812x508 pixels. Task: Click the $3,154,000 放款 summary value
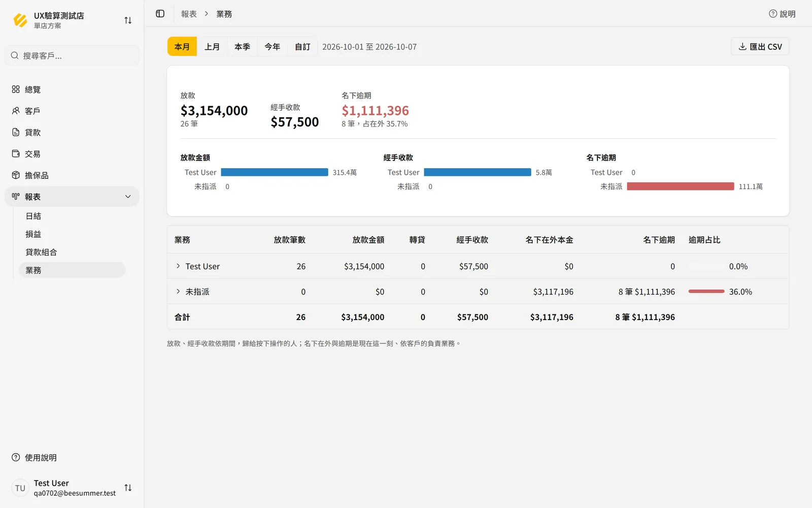214,110
